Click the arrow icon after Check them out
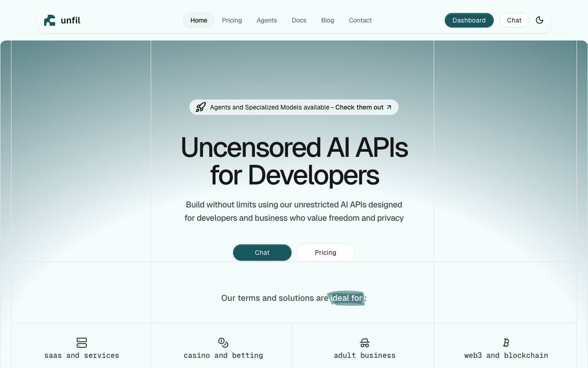 (x=389, y=107)
